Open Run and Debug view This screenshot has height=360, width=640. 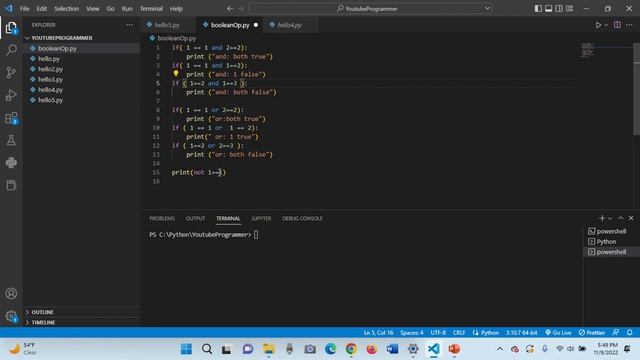point(11,95)
